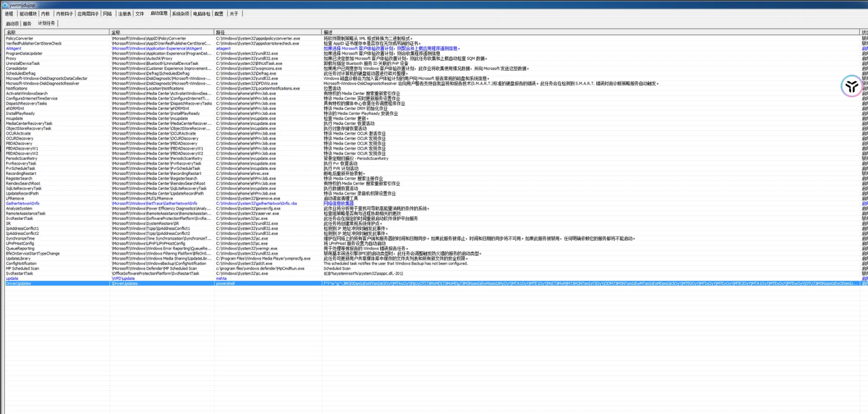Viewport: 868px width, 414px height.
Task: Click the 'mshta' path cell
Action: pyautogui.click(x=221, y=278)
